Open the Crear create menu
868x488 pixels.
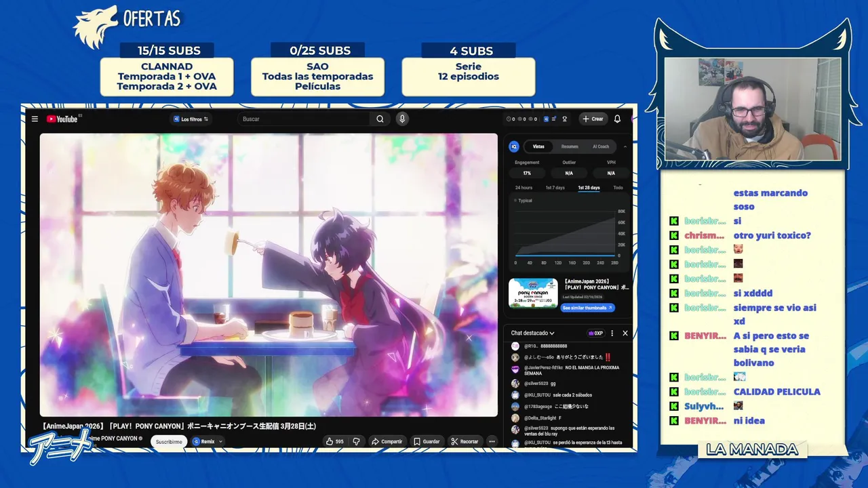pyautogui.click(x=592, y=119)
